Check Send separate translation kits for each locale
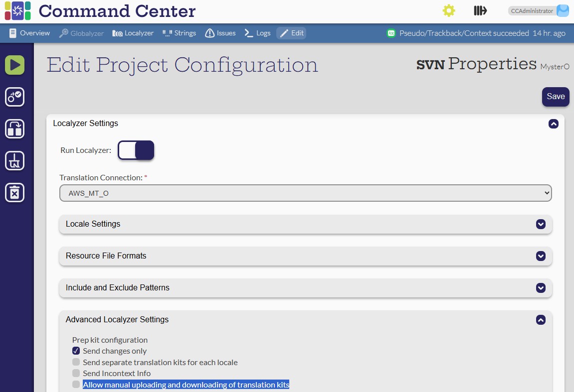 tap(76, 362)
